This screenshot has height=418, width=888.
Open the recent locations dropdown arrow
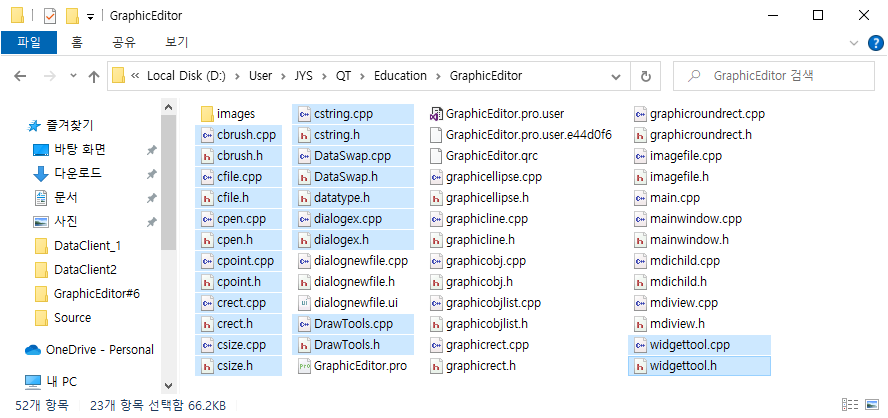(73, 76)
